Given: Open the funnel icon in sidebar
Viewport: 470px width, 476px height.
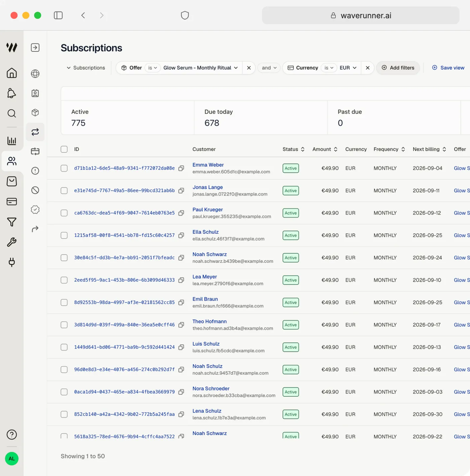Looking at the screenshot, I should coord(12,222).
